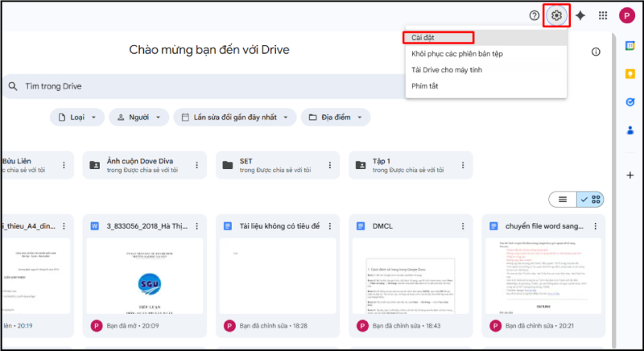This screenshot has width=644, height=351.
Task: Click Bạn đã chỉnh sửa • 18:43 text
Action: point(407,326)
